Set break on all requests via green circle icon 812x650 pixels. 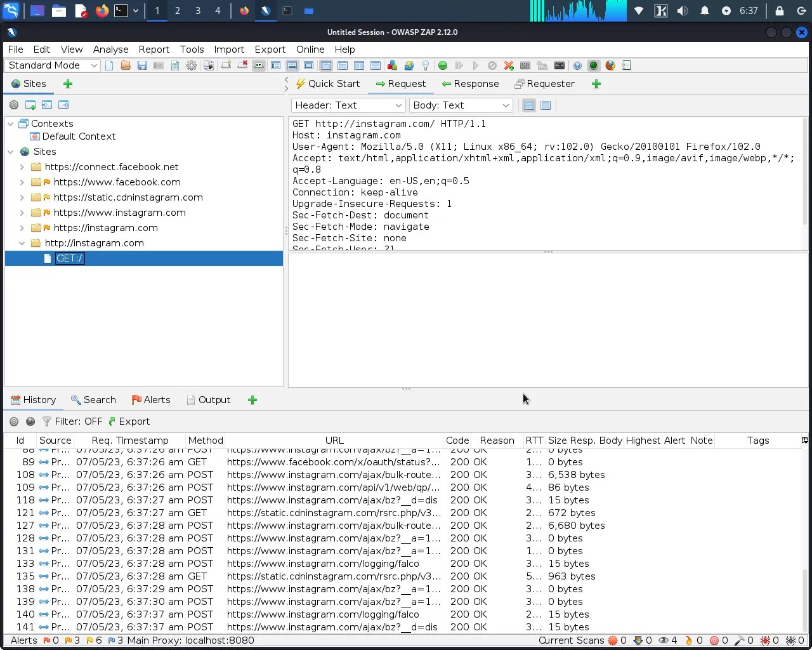442,65
